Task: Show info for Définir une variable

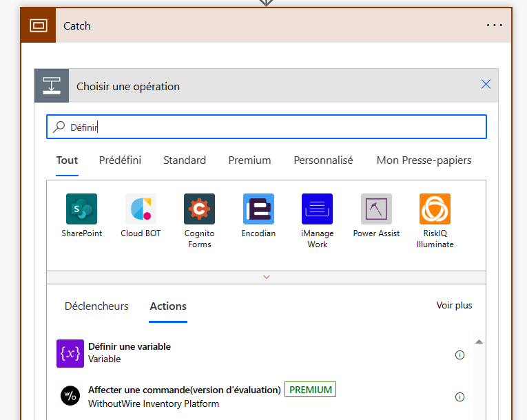Action: tap(459, 355)
